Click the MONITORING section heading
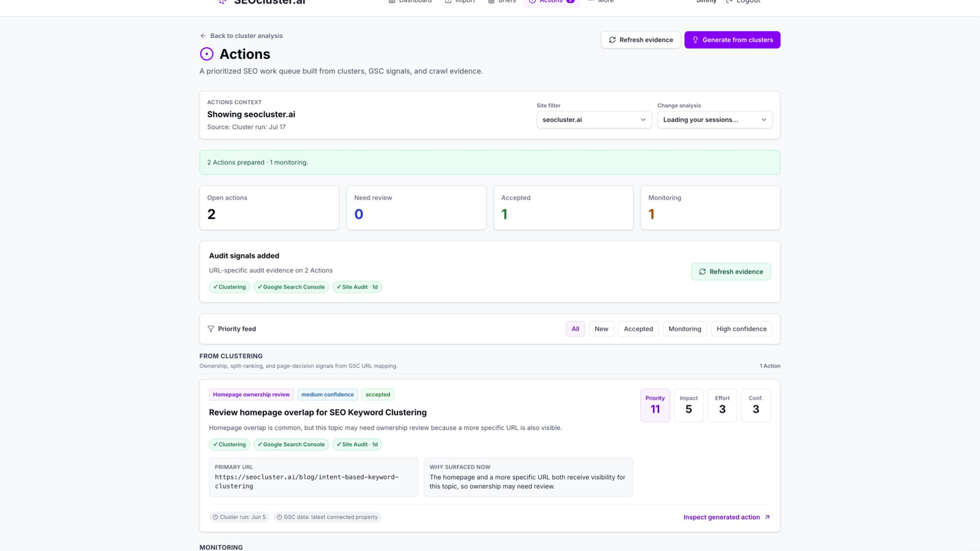Screen dimensions: 980x551 coord(221,547)
